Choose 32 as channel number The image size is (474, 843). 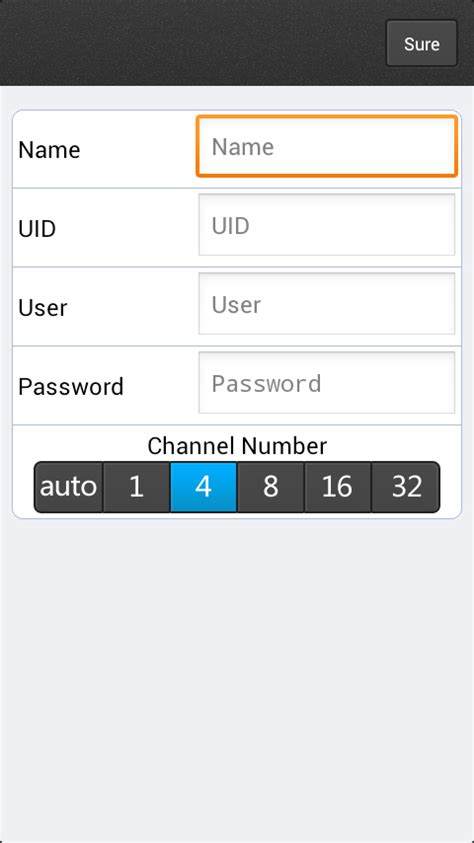tap(406, 487)
